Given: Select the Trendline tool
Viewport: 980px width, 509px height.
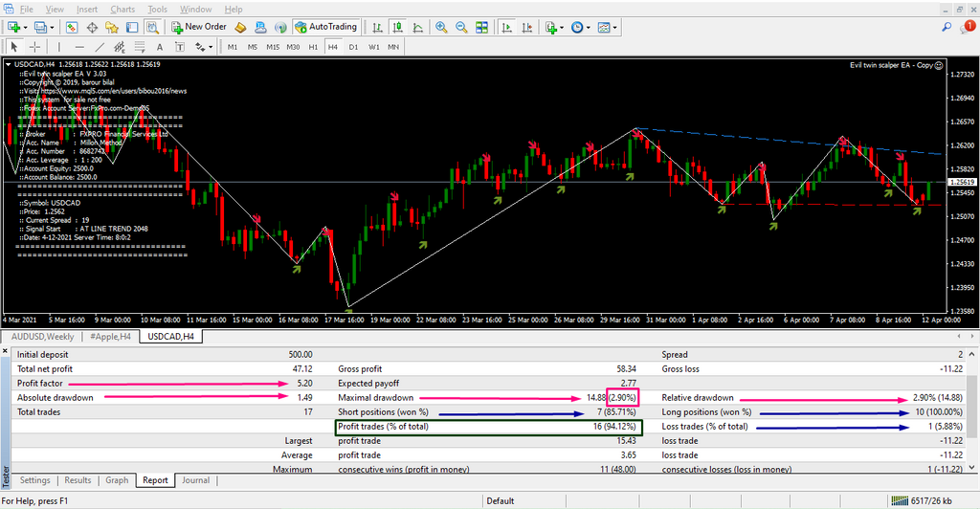Looking at the screenshot, I should (x=100, y=47).
